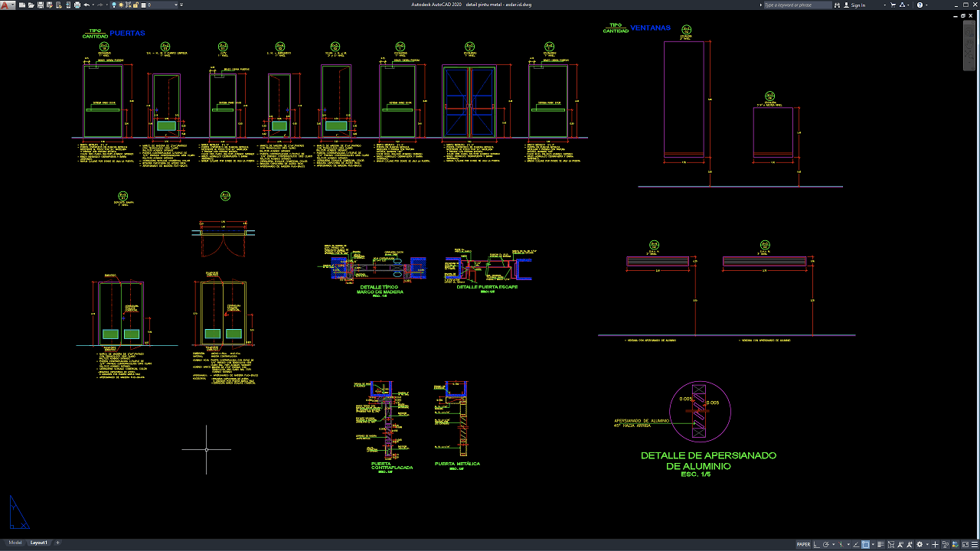Open the Autodesk App Store cart icon

[893, 5]
